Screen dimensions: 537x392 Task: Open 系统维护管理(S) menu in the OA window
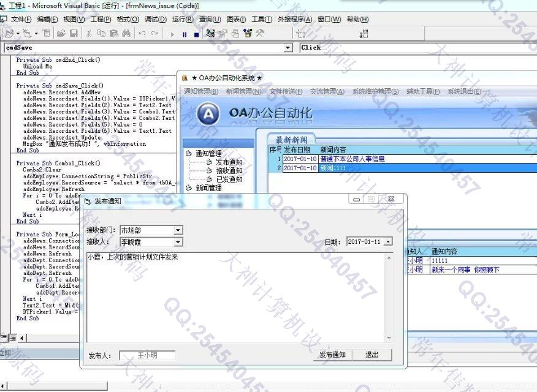point(375,91)
